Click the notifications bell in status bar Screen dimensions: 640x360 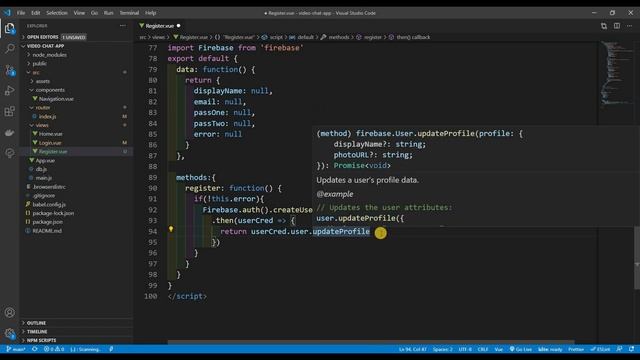point(631,349)
